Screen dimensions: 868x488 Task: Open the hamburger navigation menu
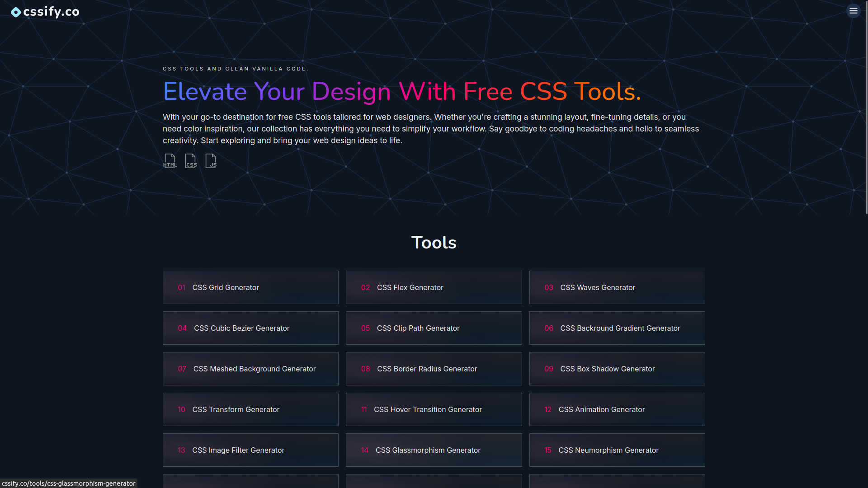click(853, 10)
